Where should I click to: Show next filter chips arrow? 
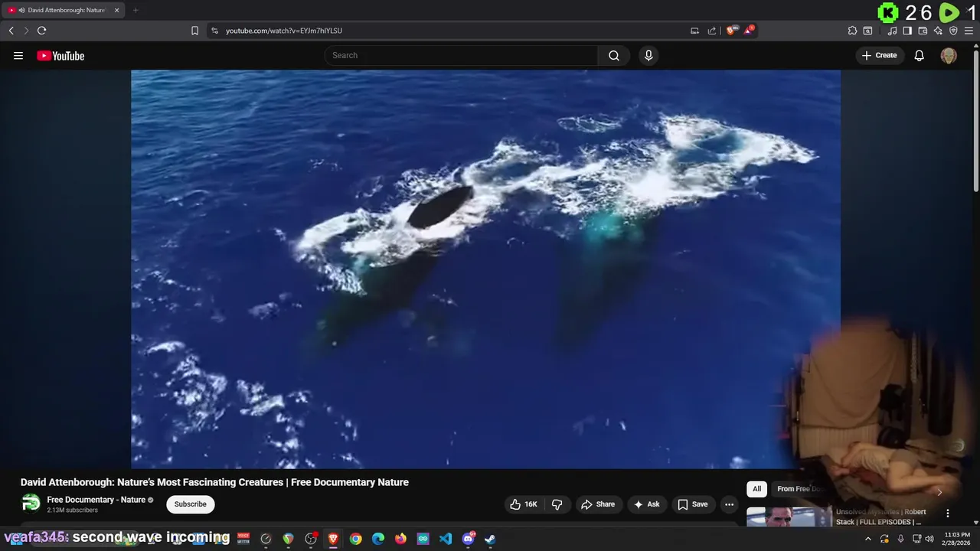tap(939, 492)
